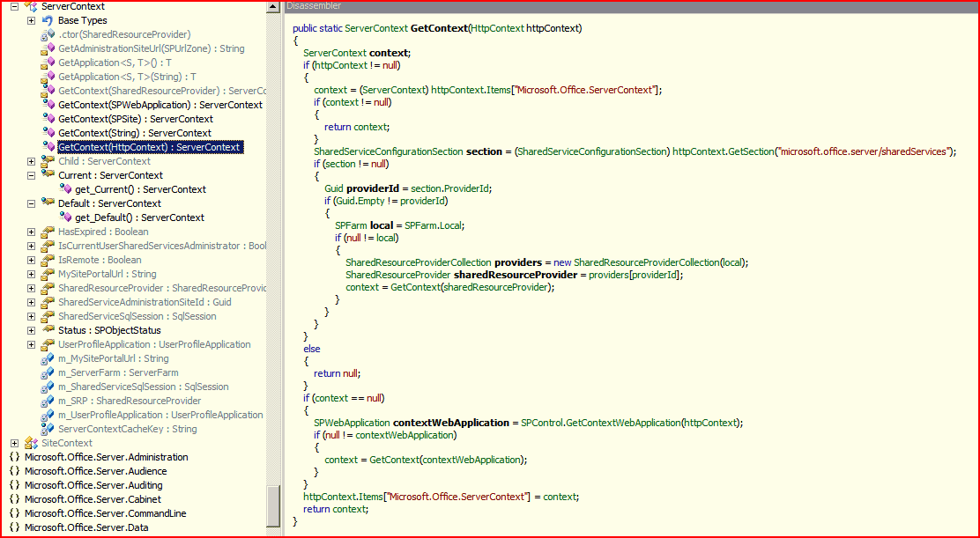The image size is (980, 538).
Task: Expand the Base Types node
Action: 31,20
